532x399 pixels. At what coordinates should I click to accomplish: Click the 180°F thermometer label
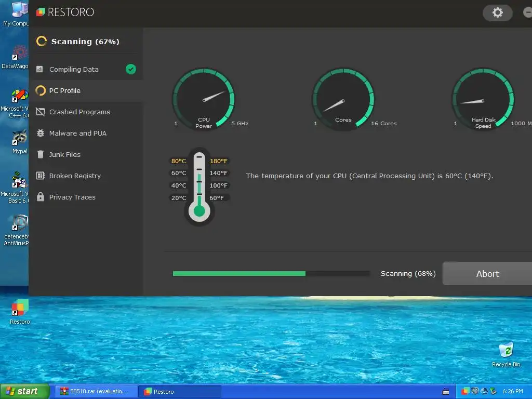click(219, 161)
